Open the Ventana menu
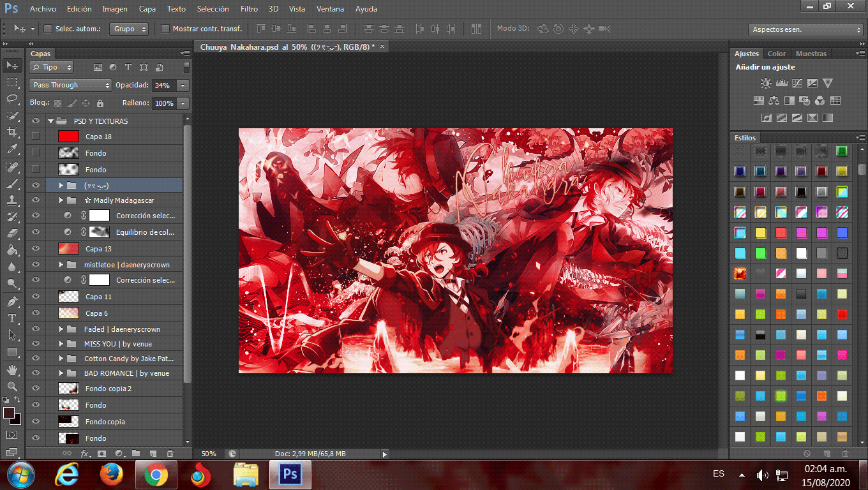 pos(331,9)
